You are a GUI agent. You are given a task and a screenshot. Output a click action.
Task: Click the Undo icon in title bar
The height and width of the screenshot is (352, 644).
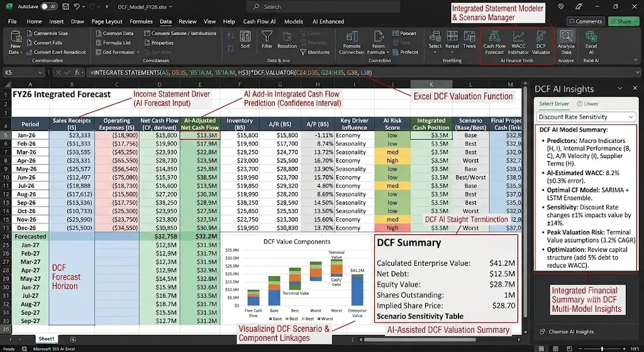tap(77, 6)
